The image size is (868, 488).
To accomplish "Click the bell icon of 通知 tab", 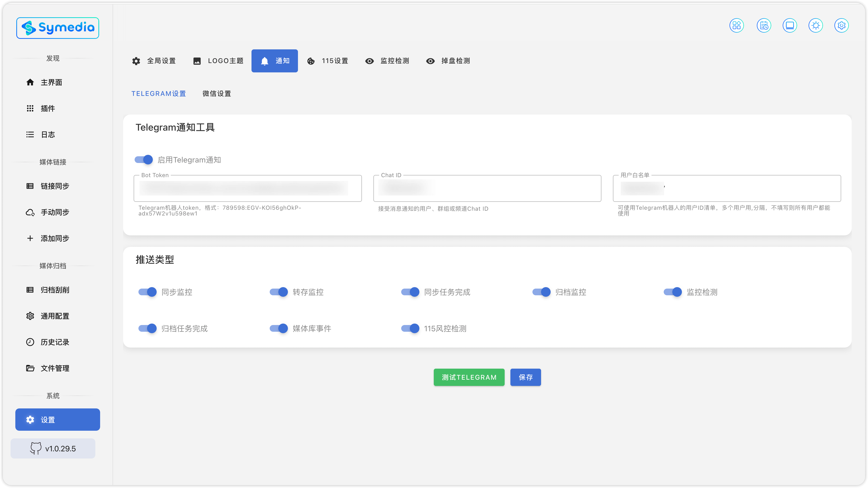I will click(264, 61).
